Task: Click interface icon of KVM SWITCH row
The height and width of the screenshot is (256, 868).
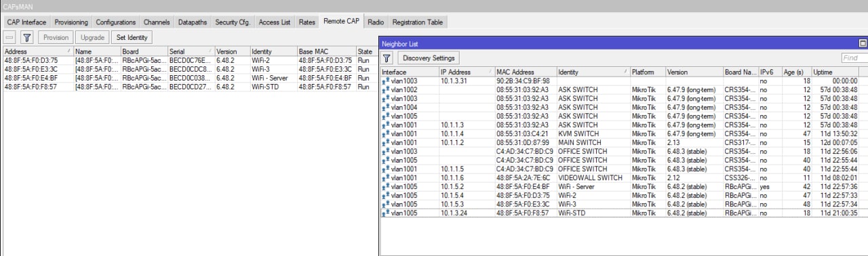Action: (x=386, y=134)
